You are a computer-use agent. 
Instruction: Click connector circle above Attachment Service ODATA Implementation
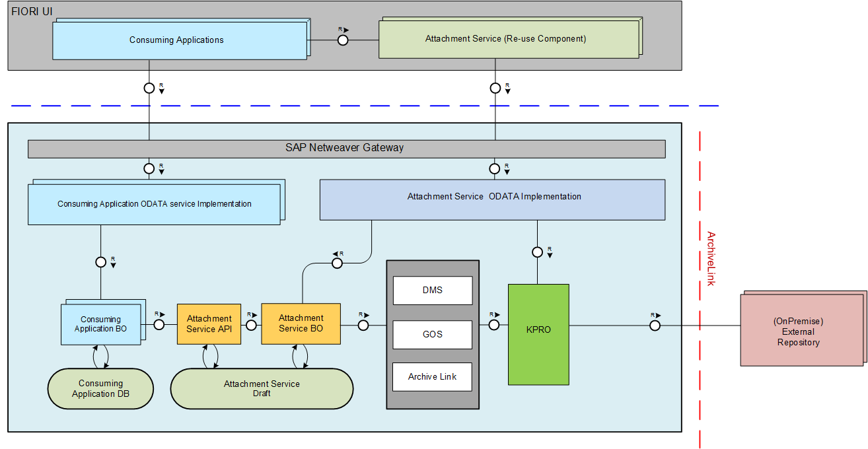[x=495, y=168]
